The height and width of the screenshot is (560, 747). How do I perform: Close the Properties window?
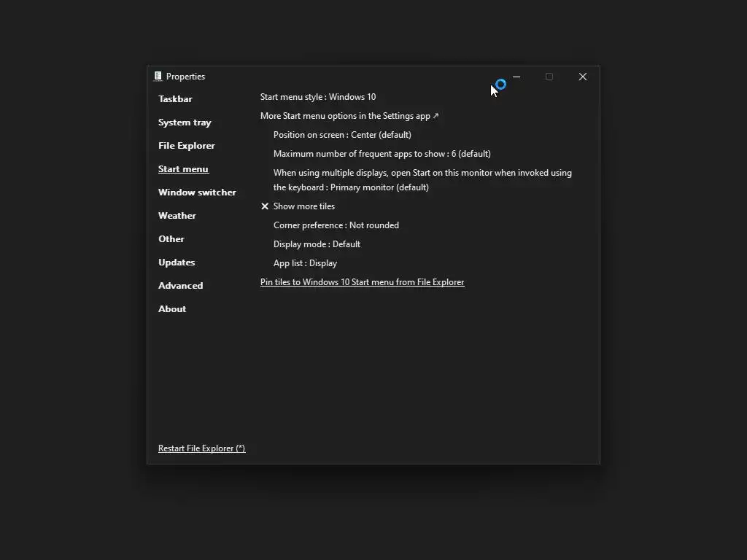click(x=583, y=77)
